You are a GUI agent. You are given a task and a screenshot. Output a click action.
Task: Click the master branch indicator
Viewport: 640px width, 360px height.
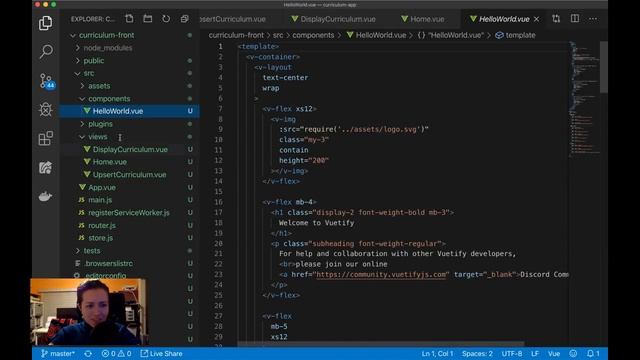click(58, 354)
